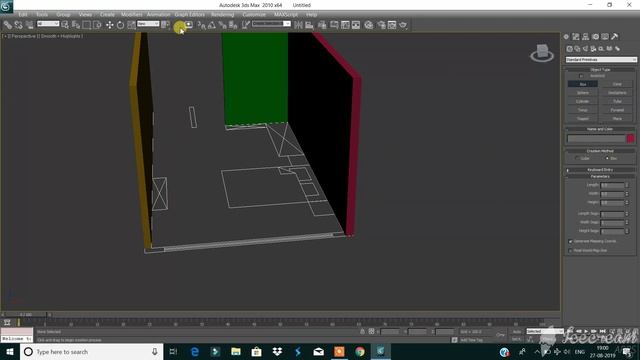Image resolution: width=640 pixels, height=360 pixels.
Task: Open File Explorer from taskbar
Action: (236, 351)
